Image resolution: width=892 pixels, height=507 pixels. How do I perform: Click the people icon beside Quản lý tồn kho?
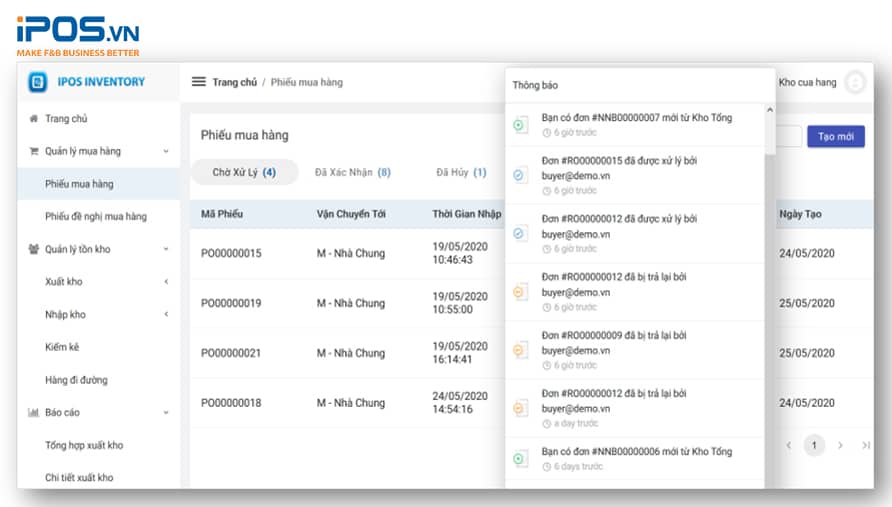coord(34,249)
